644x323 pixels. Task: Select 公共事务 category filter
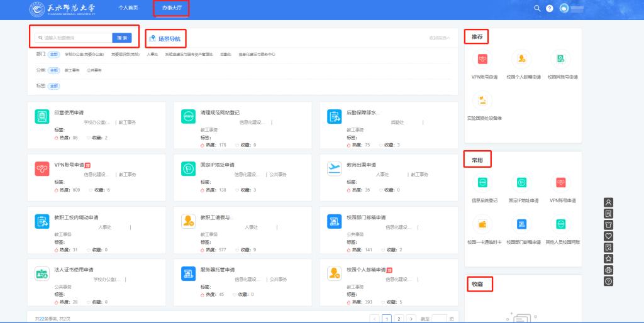pos(94,70)
